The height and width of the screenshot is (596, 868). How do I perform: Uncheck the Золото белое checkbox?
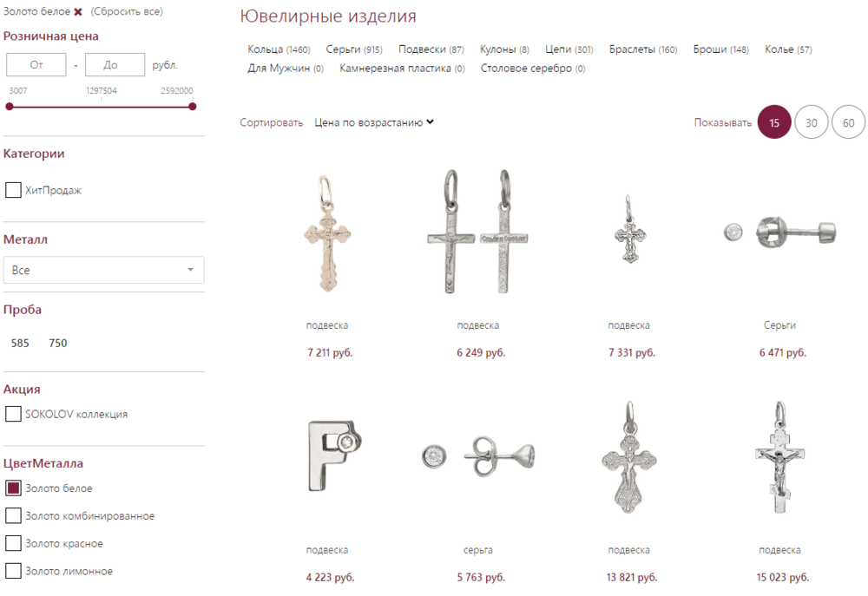(x=13, y=488)
